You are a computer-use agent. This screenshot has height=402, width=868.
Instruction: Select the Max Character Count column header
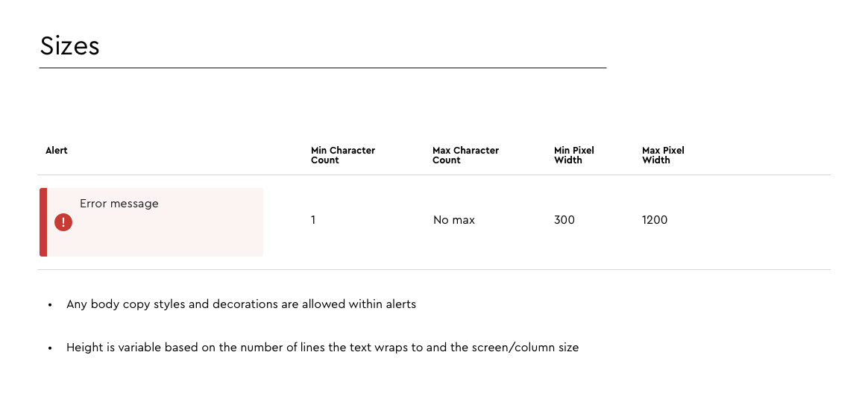pyautogui.click(x=465, y=155)
